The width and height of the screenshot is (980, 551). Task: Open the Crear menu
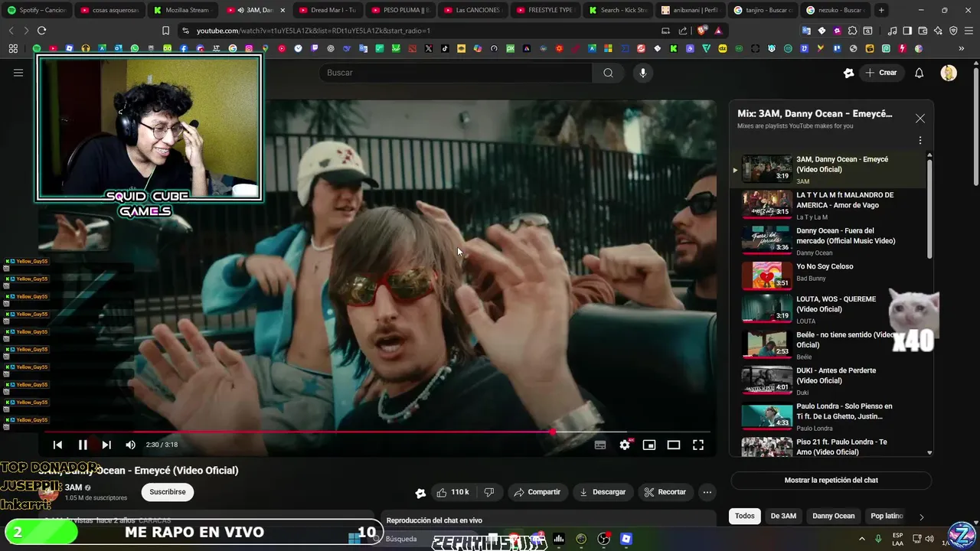pos(880,73)
